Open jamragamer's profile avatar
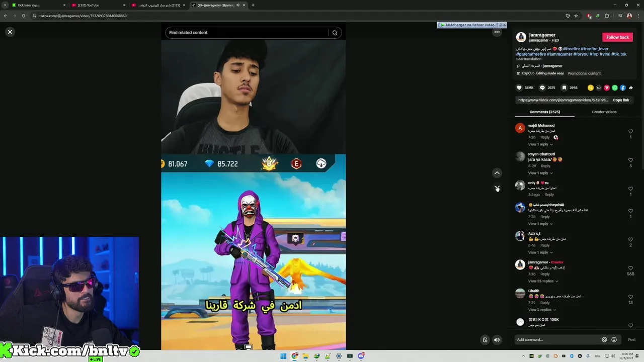Screen dimensions: 644x362 point(521,37)
